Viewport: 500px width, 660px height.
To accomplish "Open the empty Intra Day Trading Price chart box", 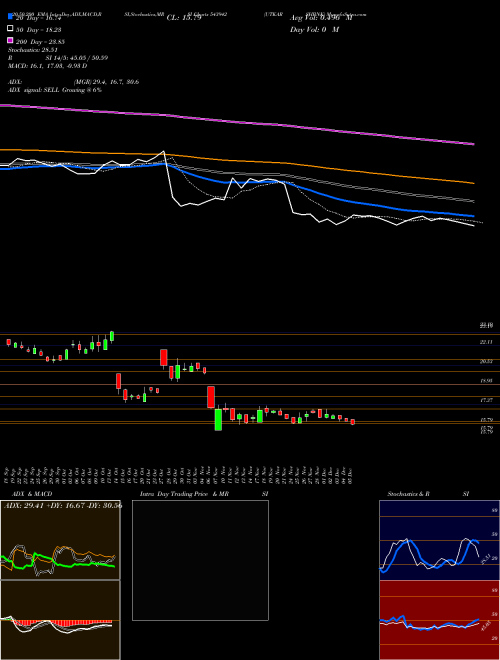I will [x=200, y=560].
